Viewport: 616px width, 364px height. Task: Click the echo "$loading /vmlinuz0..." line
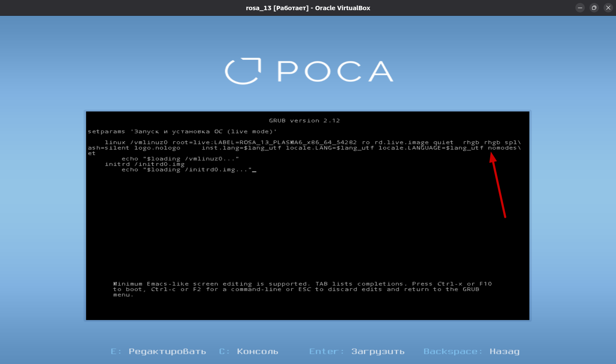180,159
